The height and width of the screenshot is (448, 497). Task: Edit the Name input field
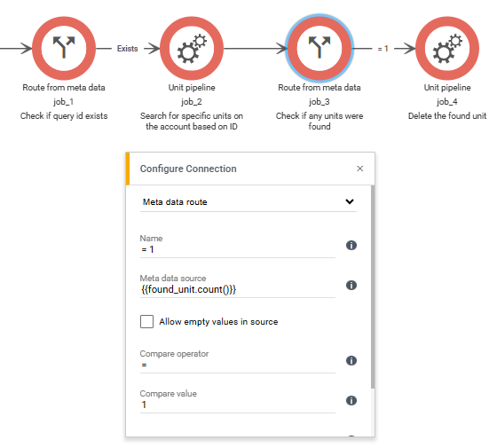(x=238, y=249)
